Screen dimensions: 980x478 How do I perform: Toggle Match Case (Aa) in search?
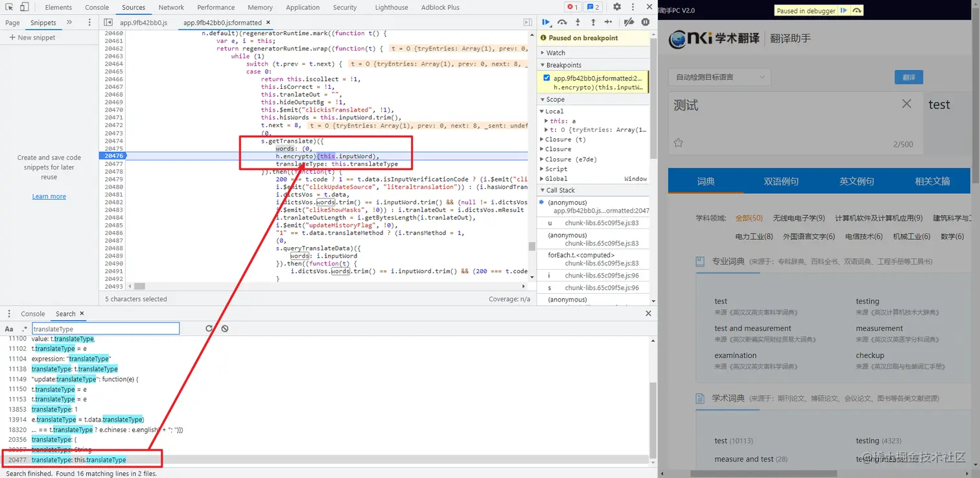click(x=9, y=329)
